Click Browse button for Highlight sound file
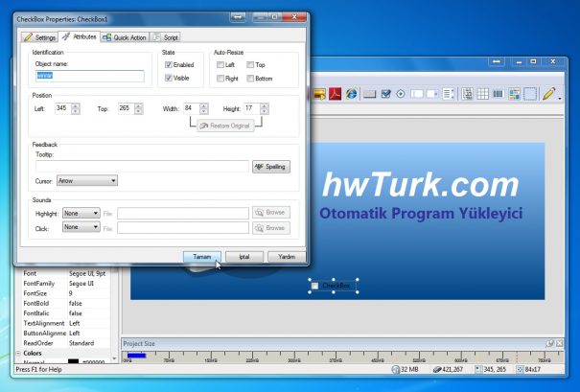The width and height of the screenshot is (580, 392). click(x=271, y=213)
